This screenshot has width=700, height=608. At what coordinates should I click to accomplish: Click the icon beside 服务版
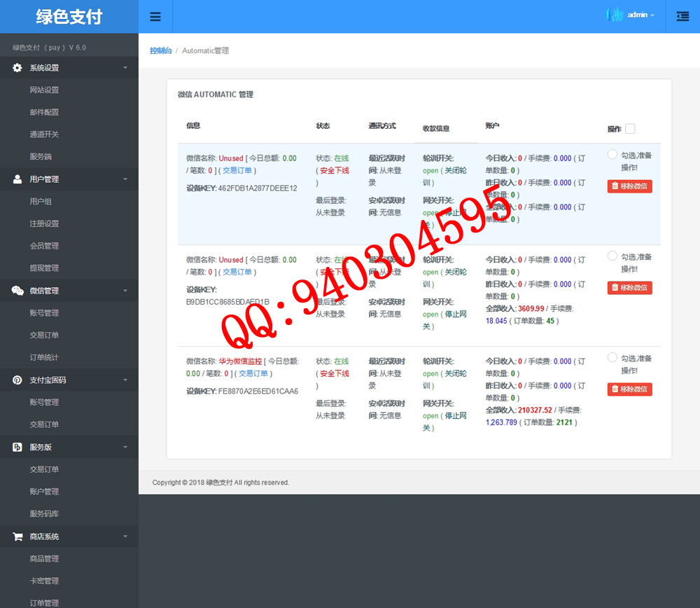pyautogui.click(x=17, y=447)
